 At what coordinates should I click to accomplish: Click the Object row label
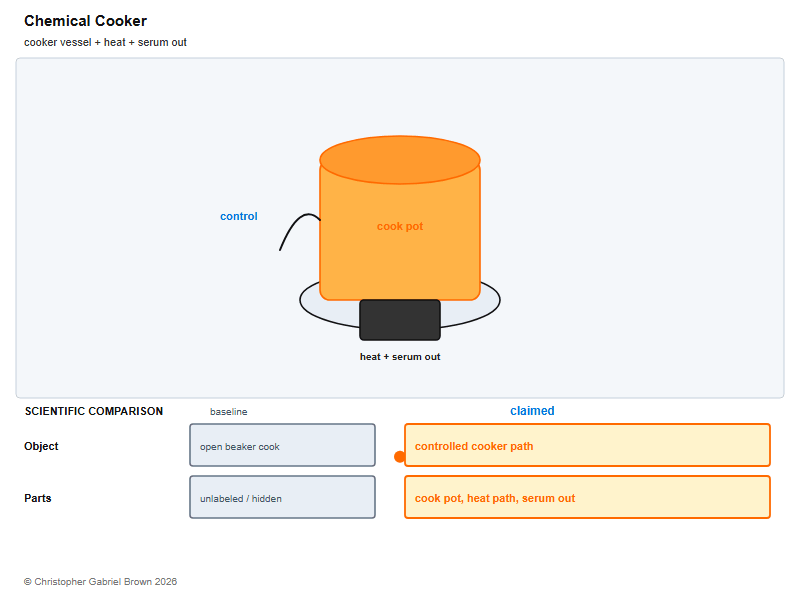(41, 446)
